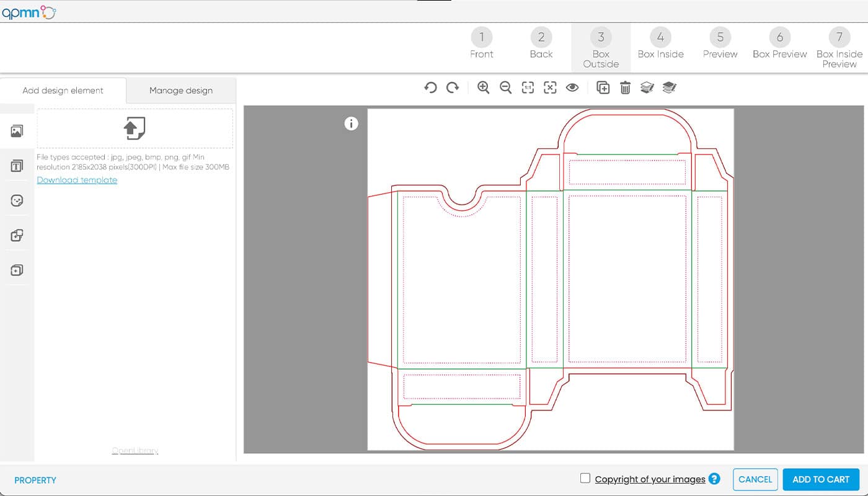868x496 pixels.
Task: Click the Download template link
Action: tap(77, 180)
